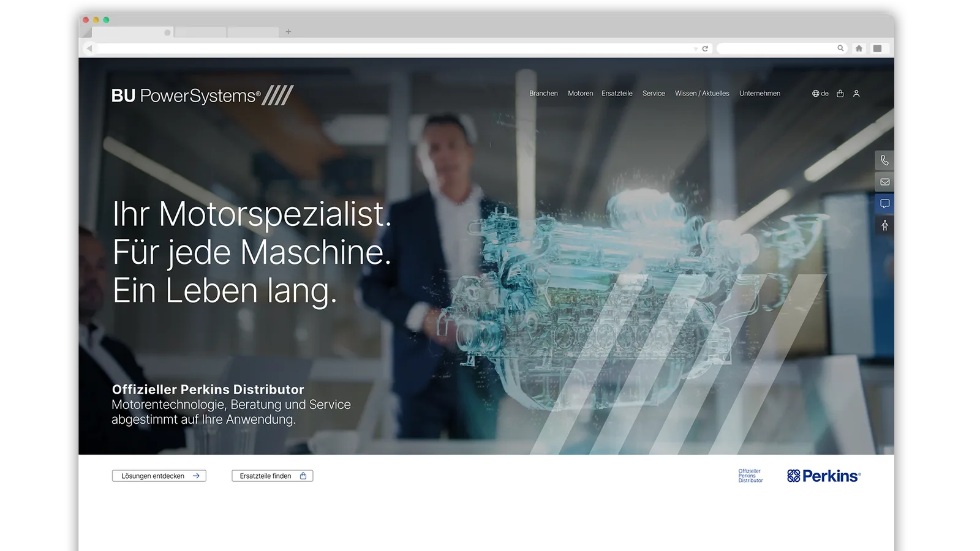Click the phone contact side icon
980x551 pixels.
(x=884, y=160)
